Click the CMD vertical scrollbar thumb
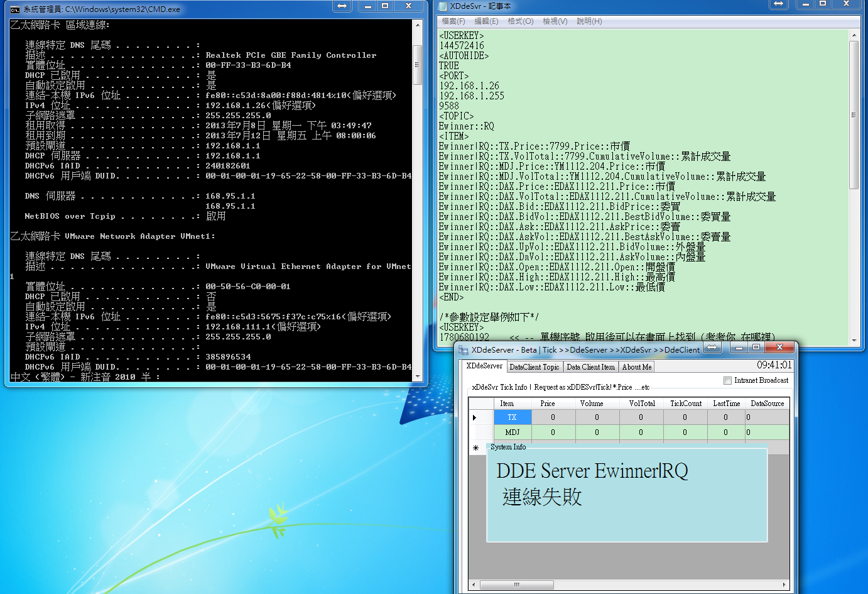This screenshot has height=594, width=868. pos(418,64)
